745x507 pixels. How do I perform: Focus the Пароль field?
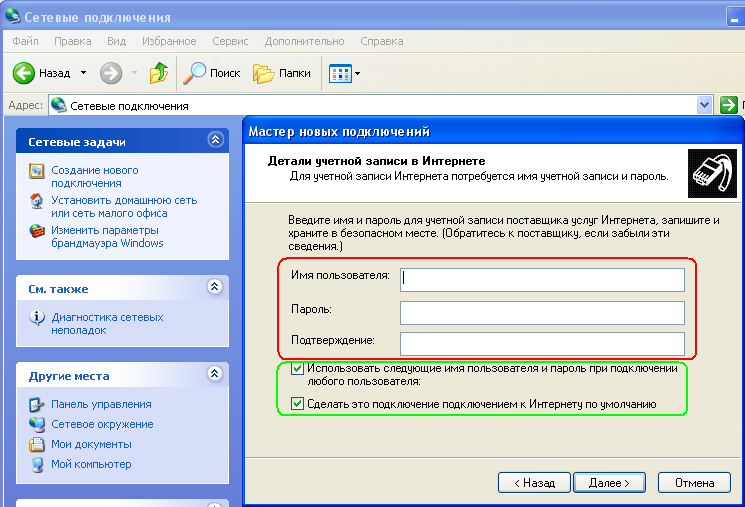542,313
